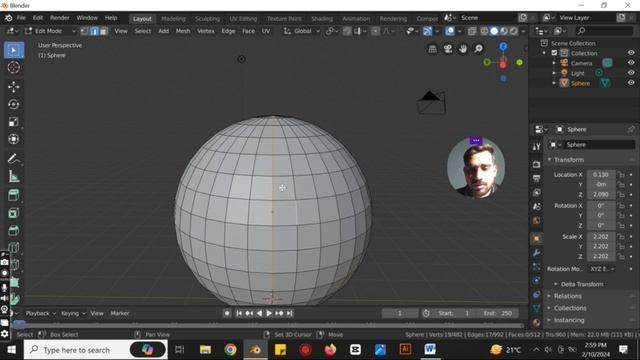This screenshot has width=640, height=360.
Task: Open the Object Data properties tab
Action: tap(537, 309)
